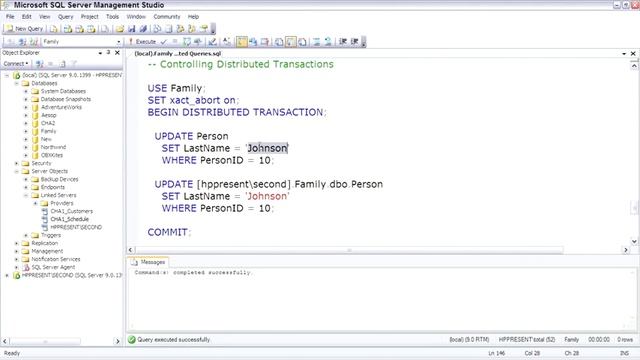640x360 pixels.
Task: Start an Analysis Services MDX Query
Action: click(68, 29)
